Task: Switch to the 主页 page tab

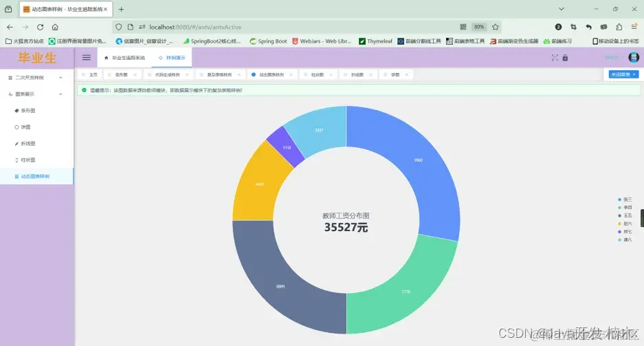Action: point(90,75)
